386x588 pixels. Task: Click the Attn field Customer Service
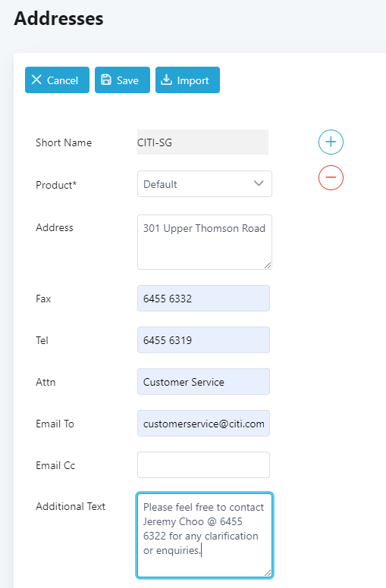point(203,381)
